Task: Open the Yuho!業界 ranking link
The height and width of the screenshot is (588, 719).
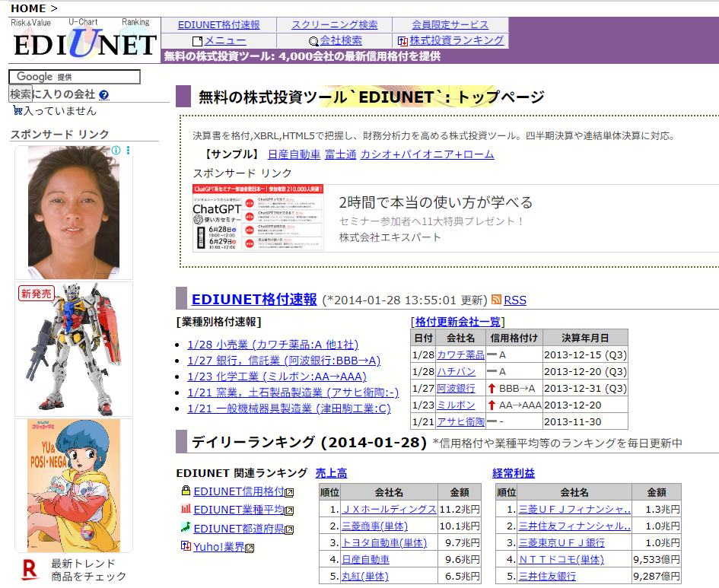Action: (x=218, y=547)
